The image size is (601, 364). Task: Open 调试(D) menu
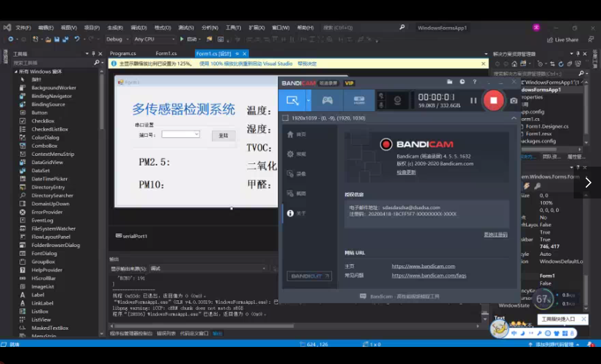139,28
